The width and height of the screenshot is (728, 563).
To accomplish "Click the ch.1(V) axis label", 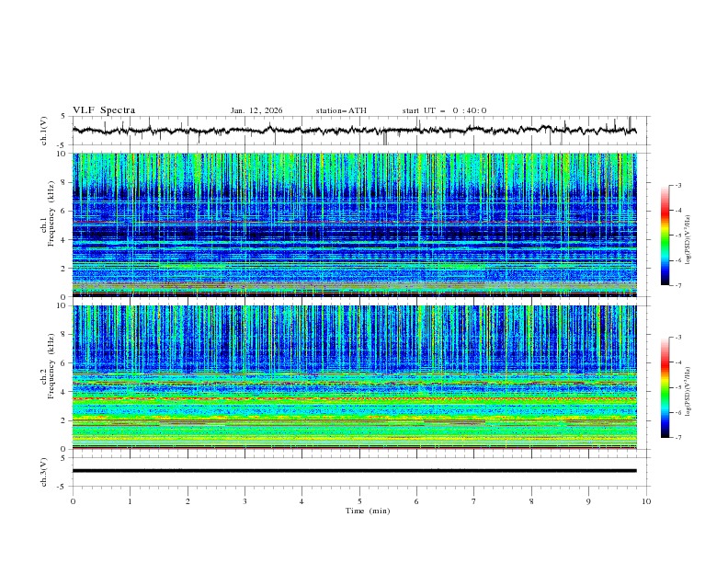I will (x=44, y=131).
